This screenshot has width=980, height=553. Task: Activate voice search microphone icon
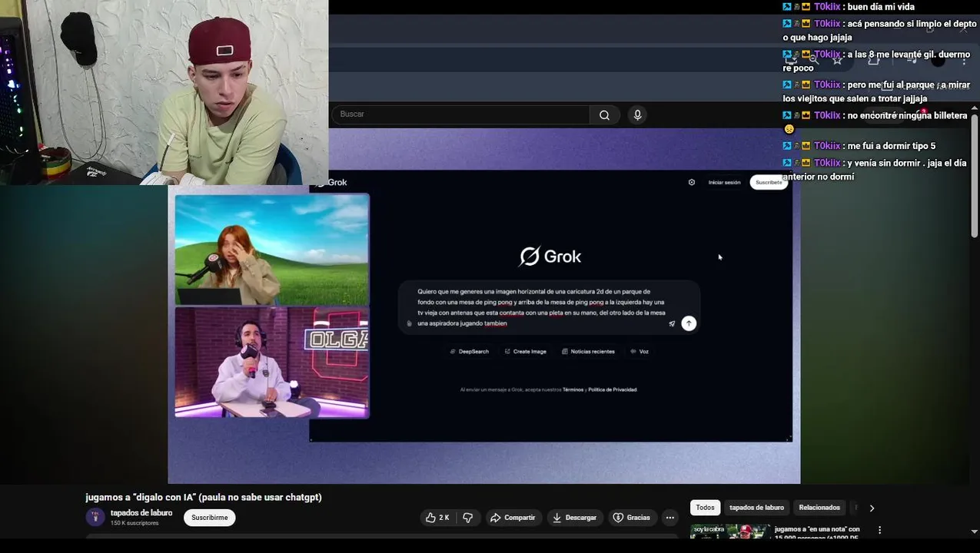(637, 115)
